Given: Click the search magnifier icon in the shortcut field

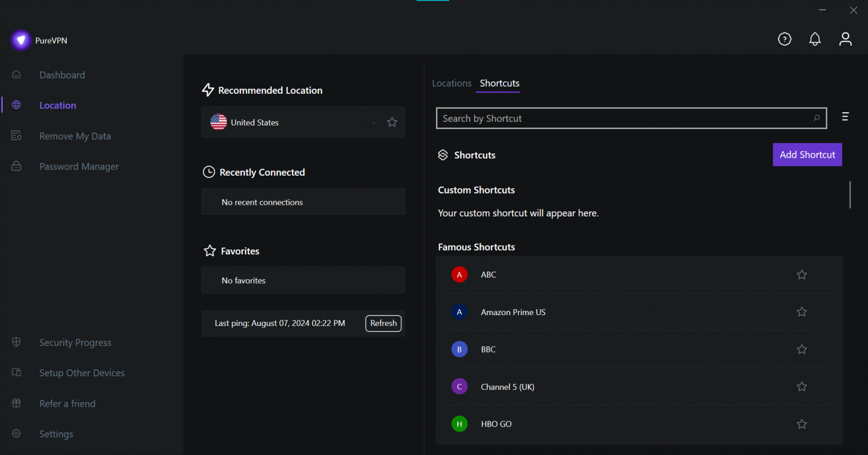Looking at the screenshot, I should click(816, 118).
